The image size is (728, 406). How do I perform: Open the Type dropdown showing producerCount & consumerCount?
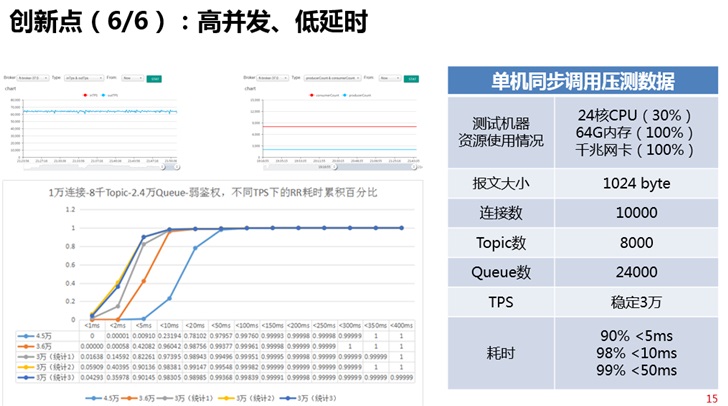(x=332, y=78)
